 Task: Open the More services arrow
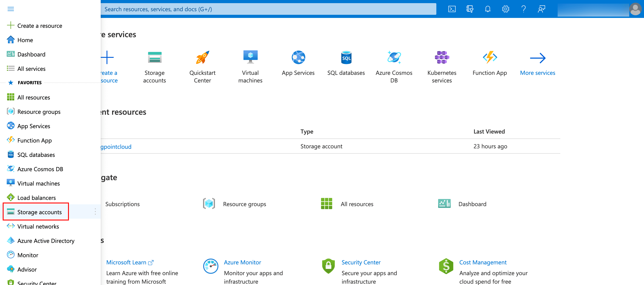click(x=537, y=58)
